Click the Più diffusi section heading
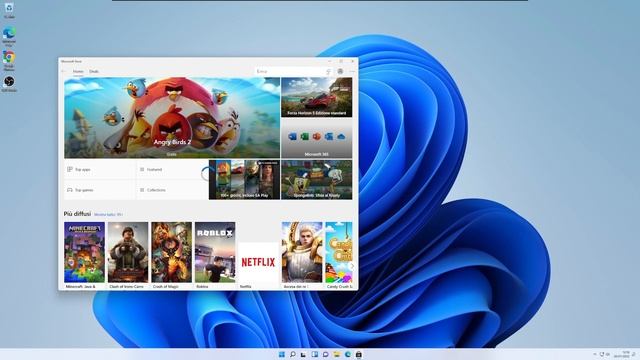The height and width of the screenshot is (360, 640). point(77,214)
